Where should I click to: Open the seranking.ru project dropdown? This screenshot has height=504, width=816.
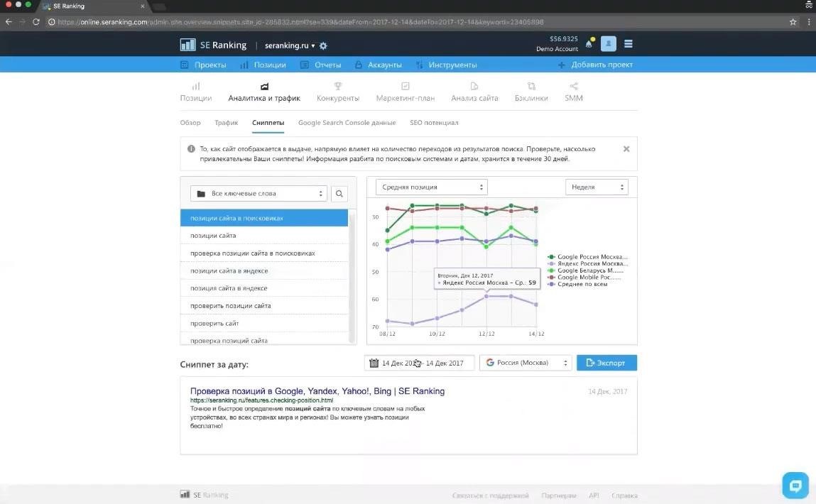tap(290, 45)
